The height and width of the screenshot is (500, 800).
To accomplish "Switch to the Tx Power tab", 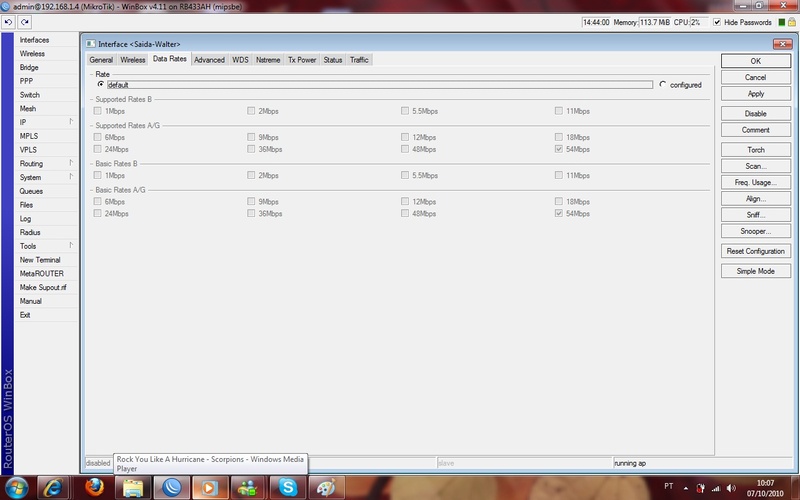I will 302,60.
